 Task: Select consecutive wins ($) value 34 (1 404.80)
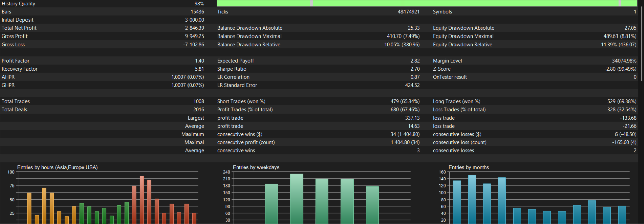[405, 134]
